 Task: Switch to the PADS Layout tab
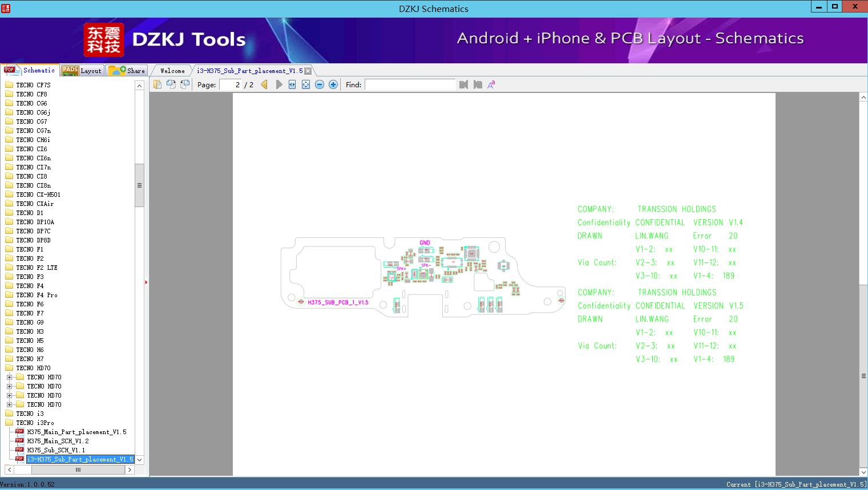pyautogui.click(x=82, y=70)
